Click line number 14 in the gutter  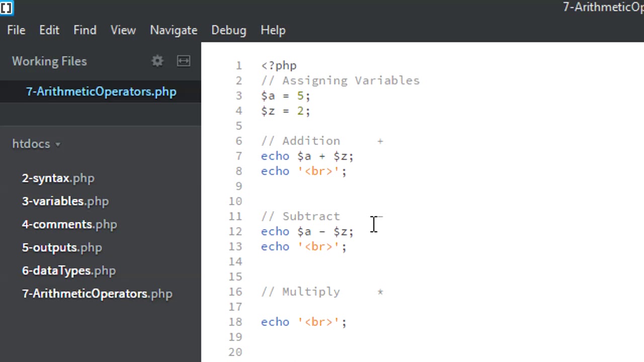[x=235, y=262]
